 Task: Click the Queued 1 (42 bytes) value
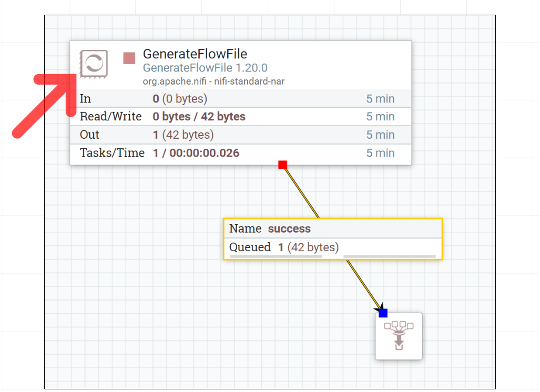pyautogui.click(x=309, y=247)
